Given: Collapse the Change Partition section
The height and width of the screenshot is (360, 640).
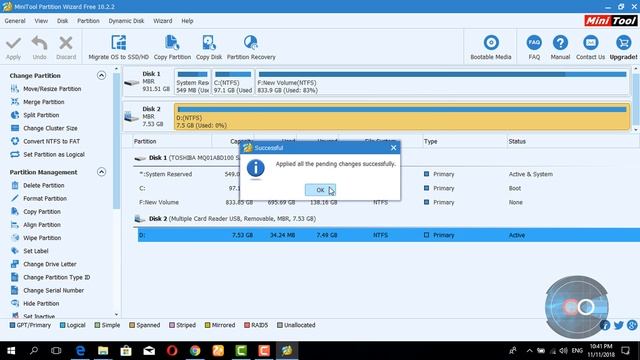Looking at the screenshot, I should [101, 75].
